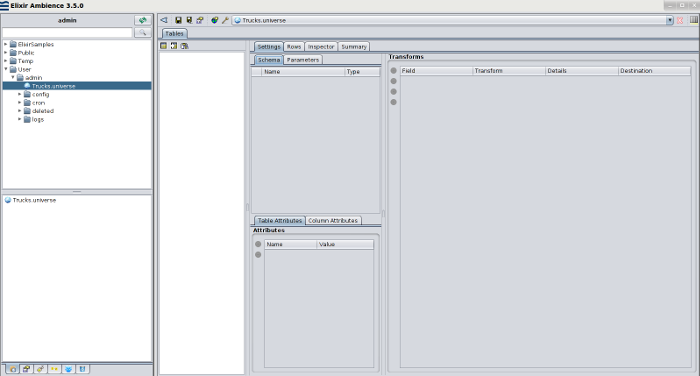
Task: Click the first Save floppy disk icon
Action: coord(178,20)
